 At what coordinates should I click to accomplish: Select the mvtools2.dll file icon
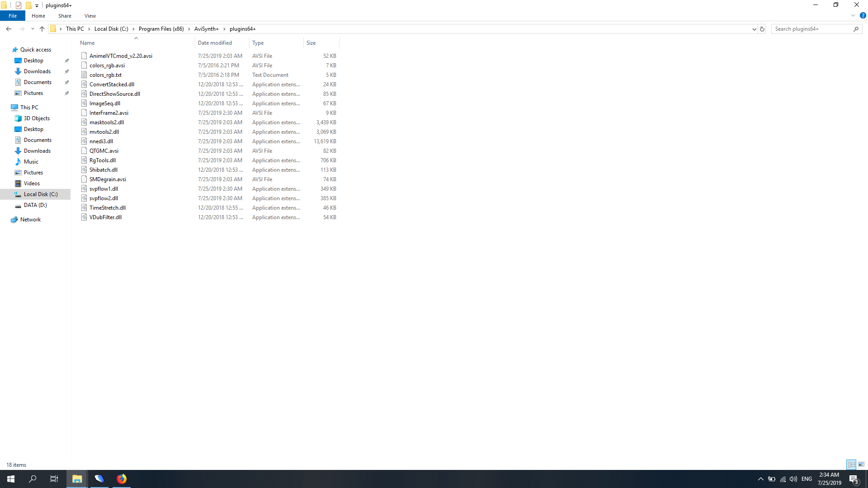(84, 132)
